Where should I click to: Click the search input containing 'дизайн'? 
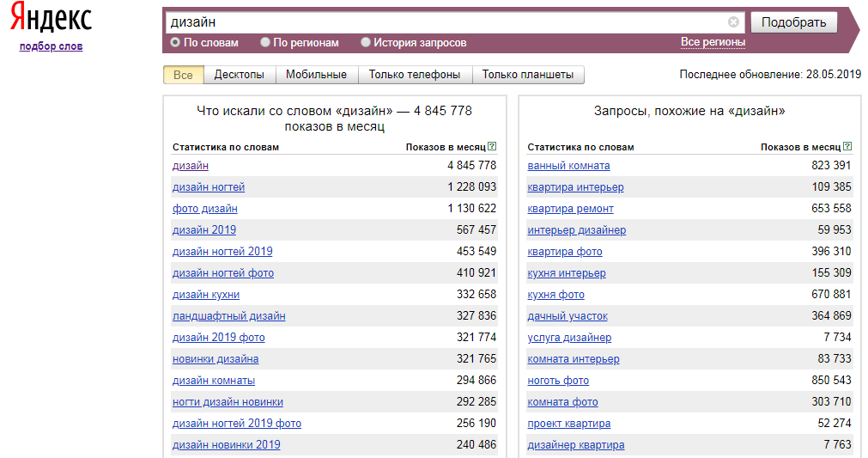pyautogui.click(x=446, y=22)
